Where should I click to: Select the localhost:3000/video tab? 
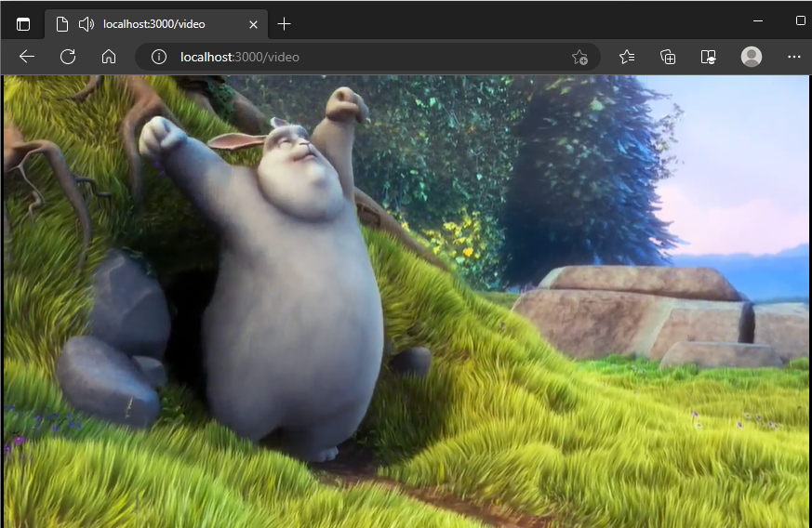156,24
